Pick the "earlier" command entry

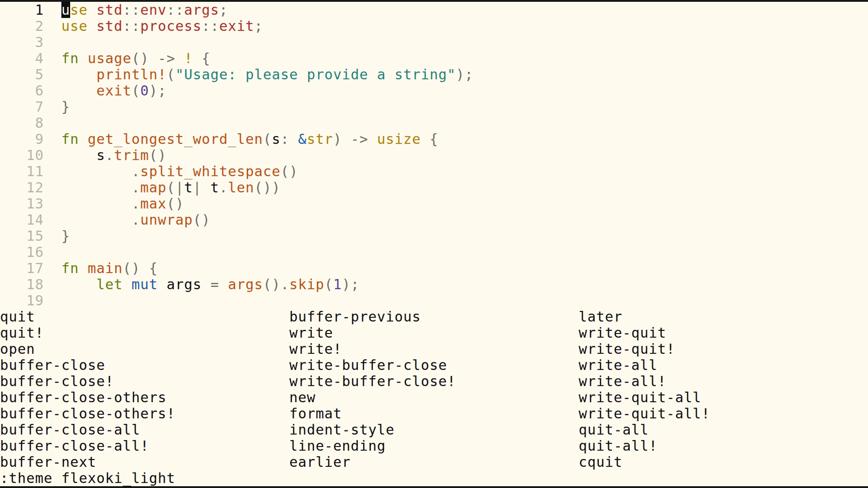click(x=320, y=462)
